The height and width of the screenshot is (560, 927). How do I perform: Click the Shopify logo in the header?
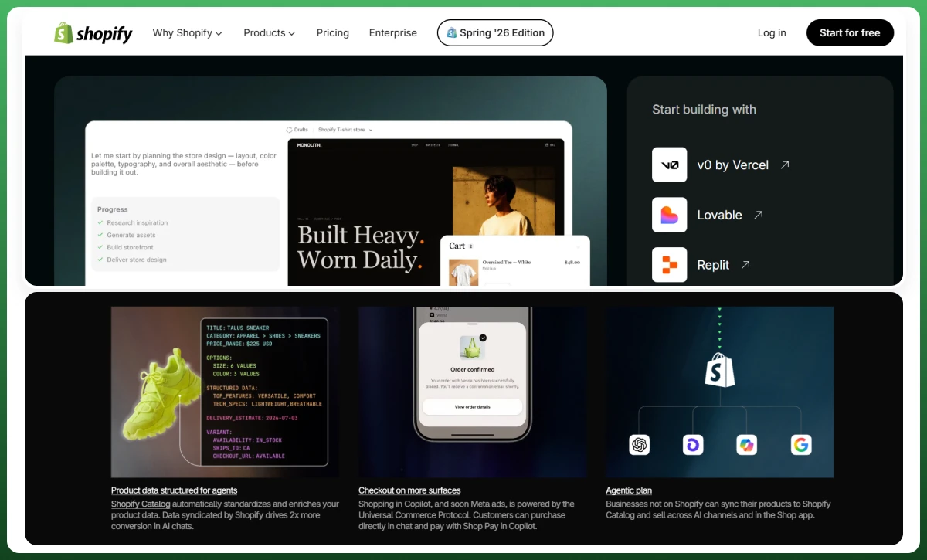93,33
